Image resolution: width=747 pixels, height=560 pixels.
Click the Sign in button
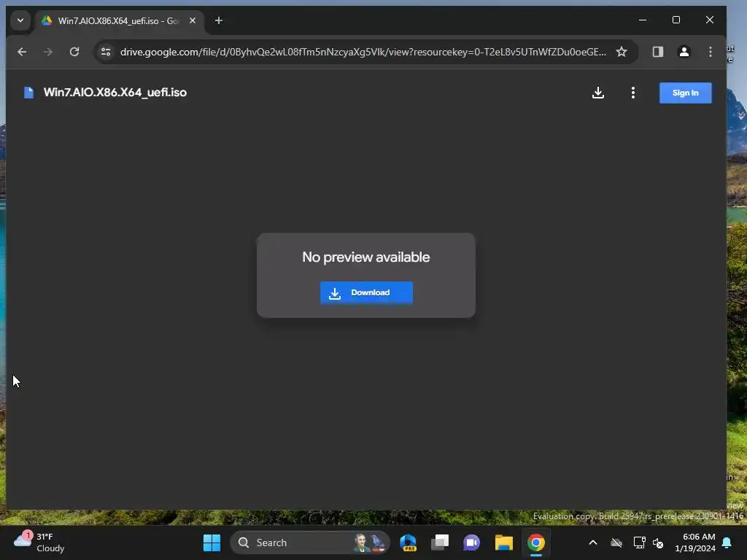[x=686, y=93]
